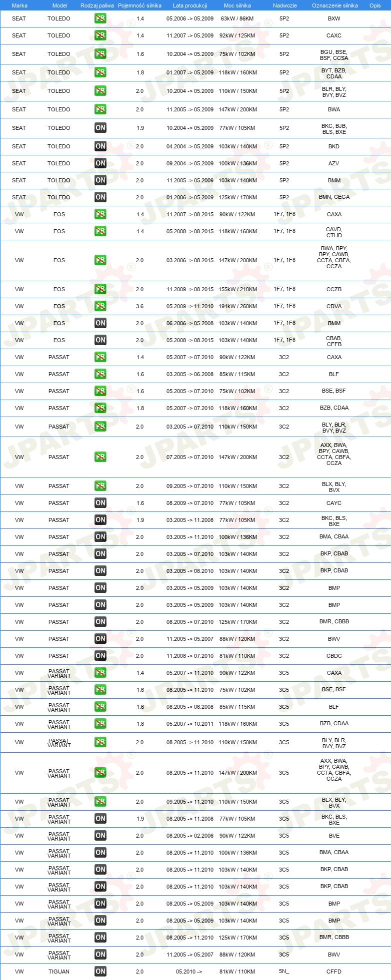The width and height of the screenshot is (391, 980).
Task: Click the CFFD engine code cell
Action: (334, 972)
